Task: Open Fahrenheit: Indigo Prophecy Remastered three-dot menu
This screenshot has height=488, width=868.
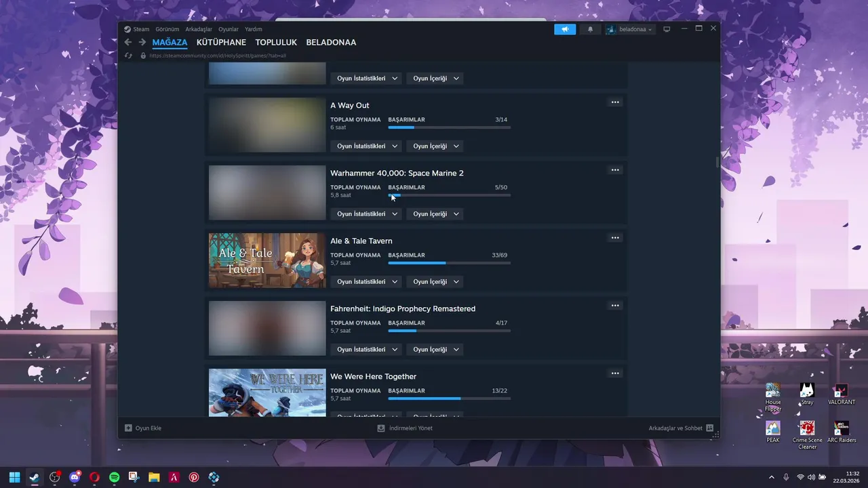Action: (615, 306)
